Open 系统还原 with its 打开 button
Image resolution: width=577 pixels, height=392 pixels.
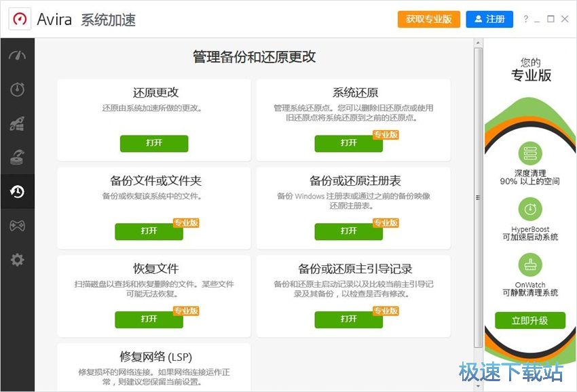coord(348,143)
